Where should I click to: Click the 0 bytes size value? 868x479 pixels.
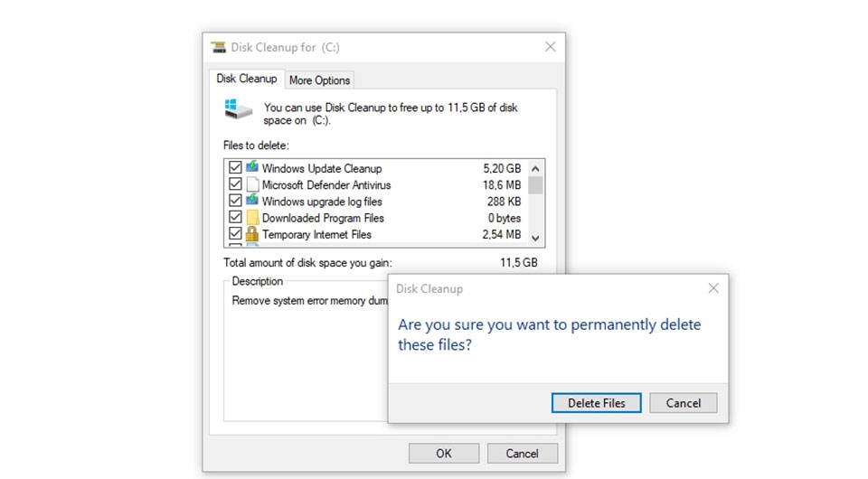pos(505,218)
